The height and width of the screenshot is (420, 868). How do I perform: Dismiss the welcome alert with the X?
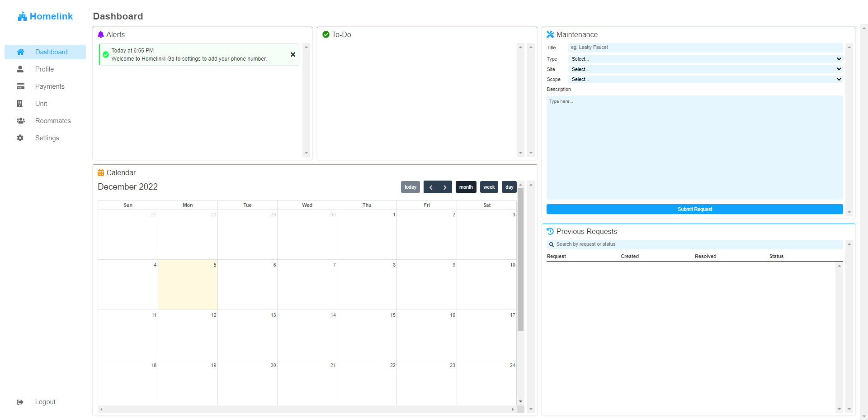tap(293, 55)
